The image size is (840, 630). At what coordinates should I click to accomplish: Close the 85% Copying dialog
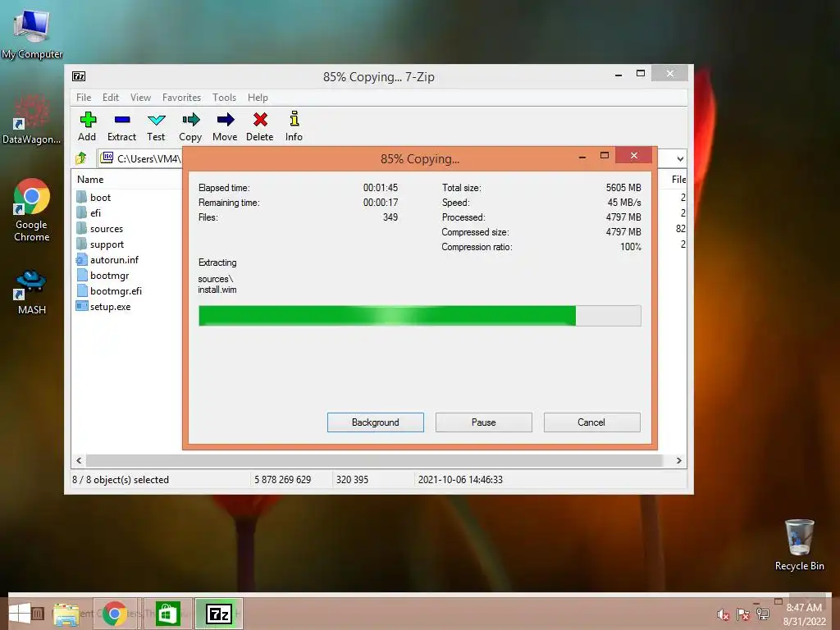[634, 155]
